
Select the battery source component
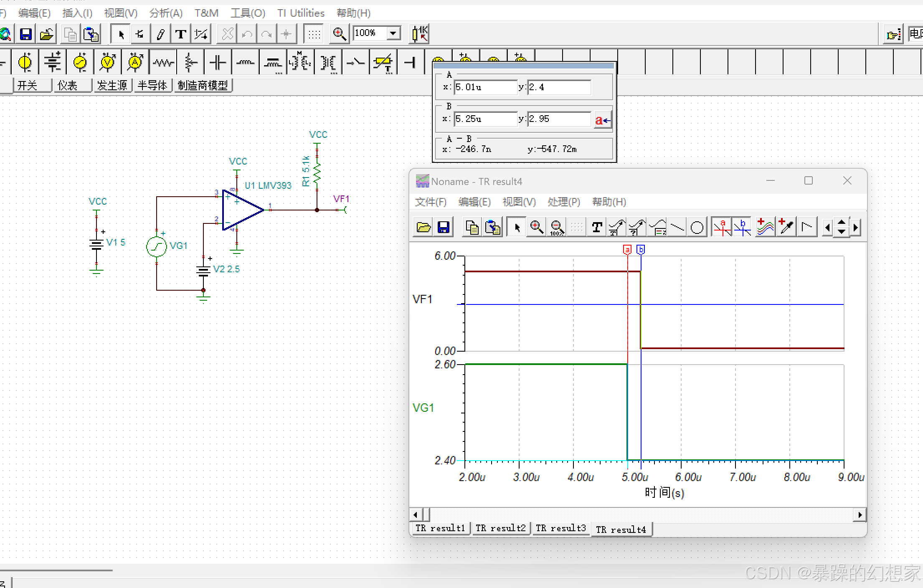tap(53, 63)
